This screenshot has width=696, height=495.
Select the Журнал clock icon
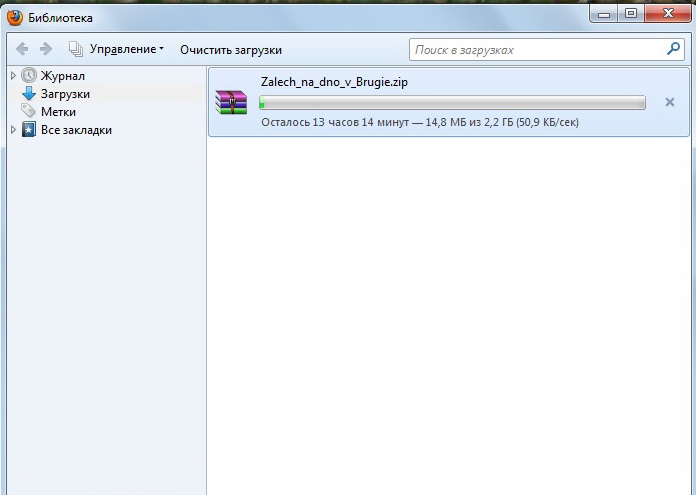click(29, 75)
